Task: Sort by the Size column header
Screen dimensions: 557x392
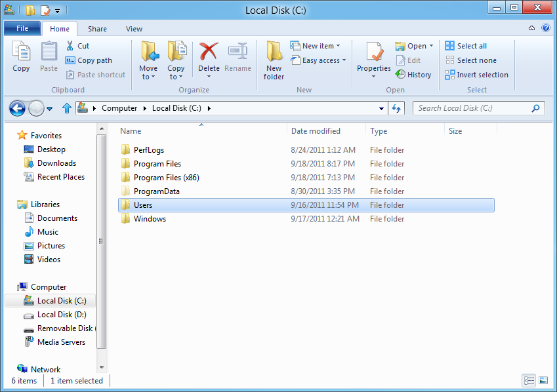Action: [470, 131]
